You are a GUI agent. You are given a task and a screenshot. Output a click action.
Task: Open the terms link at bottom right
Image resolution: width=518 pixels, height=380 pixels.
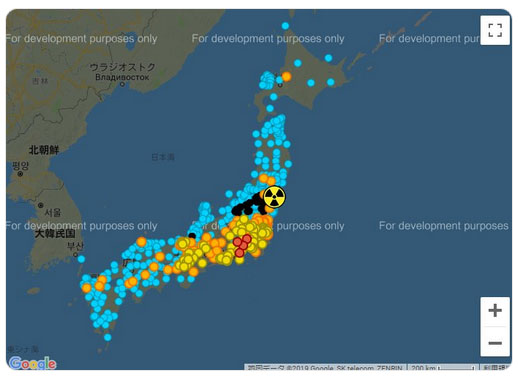click(495, 368)
